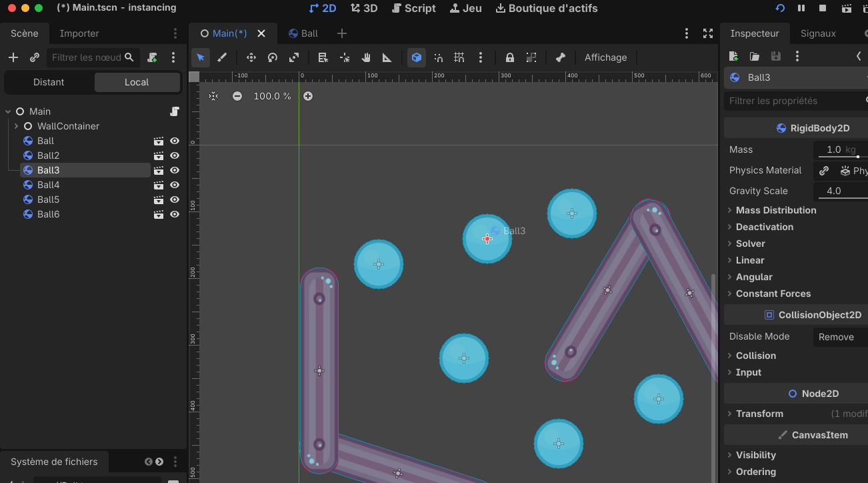868x483 pixels.
Task: Open the Boutique d'actifs workspace
Action: [547, 9]
